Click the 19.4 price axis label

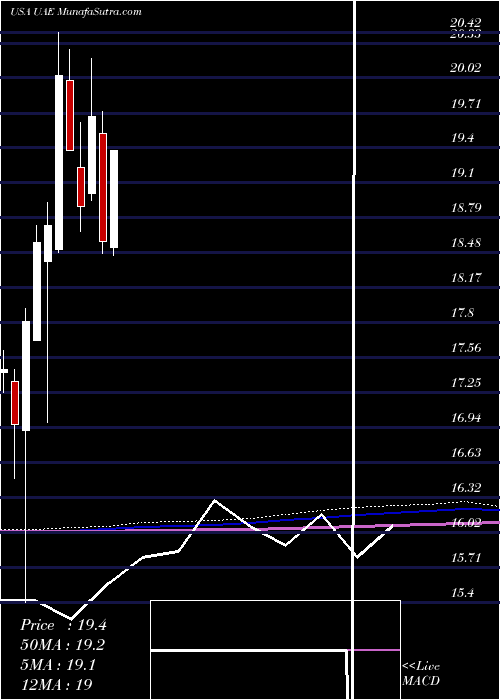462,138
